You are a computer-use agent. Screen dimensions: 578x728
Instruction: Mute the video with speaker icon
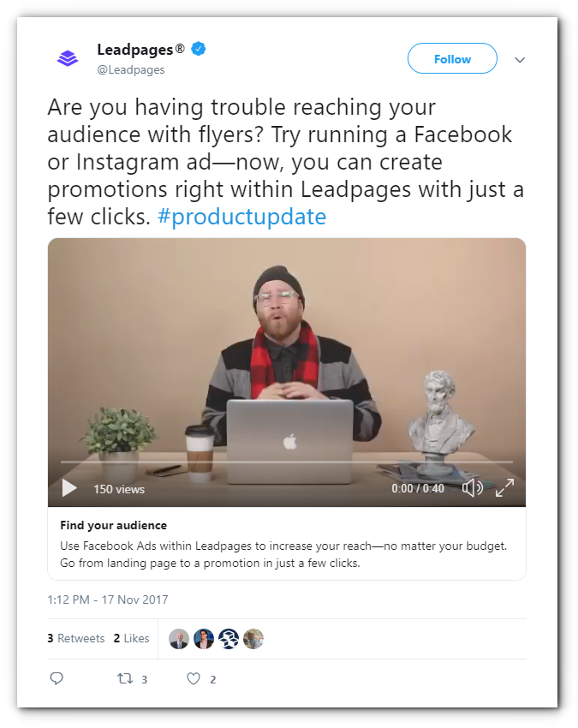pos(472,488)
